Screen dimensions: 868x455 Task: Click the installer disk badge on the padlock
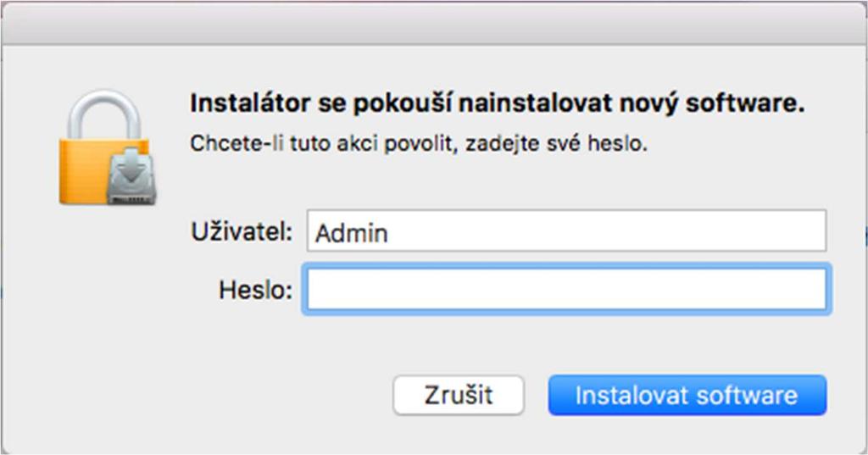(x=131, y=176)
